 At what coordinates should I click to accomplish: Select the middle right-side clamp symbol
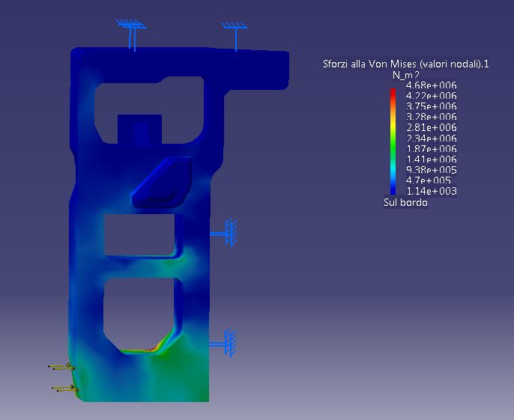point(224,233)
